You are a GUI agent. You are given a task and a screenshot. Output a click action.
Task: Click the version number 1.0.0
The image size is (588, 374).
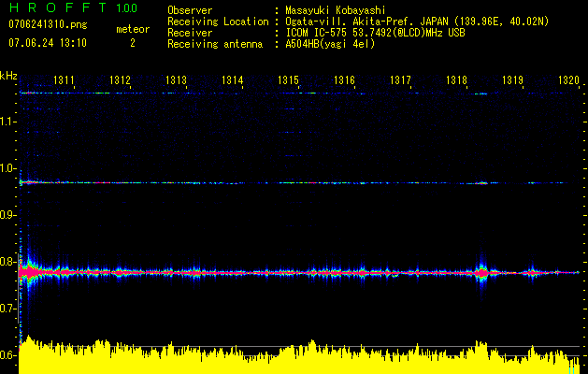coord(127,7)
